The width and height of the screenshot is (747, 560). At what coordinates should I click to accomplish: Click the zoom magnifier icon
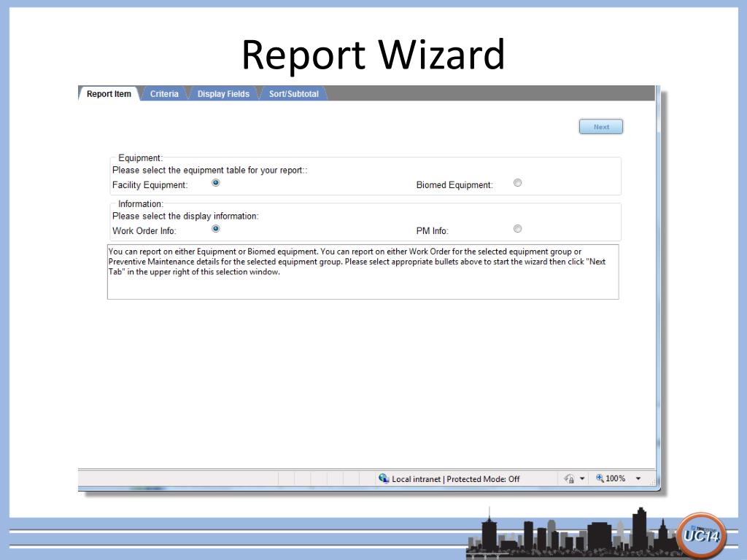600,478
